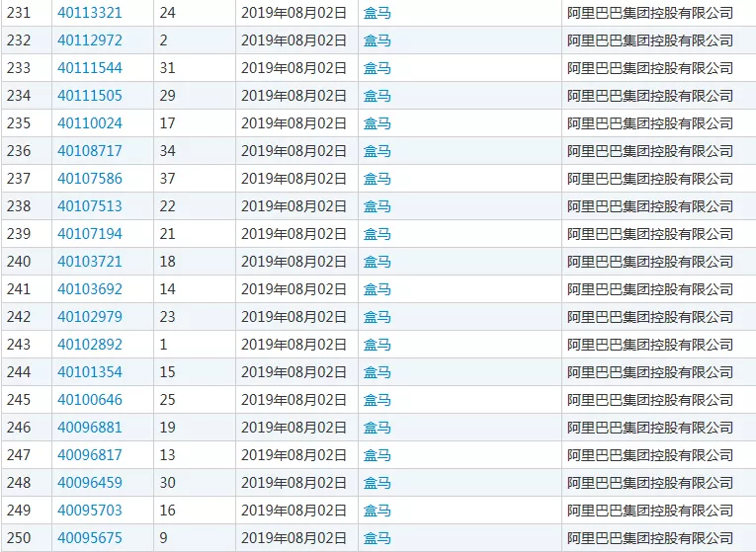Select class value 17 in row 235
This screenshot has width=756, height=552.
167,123
